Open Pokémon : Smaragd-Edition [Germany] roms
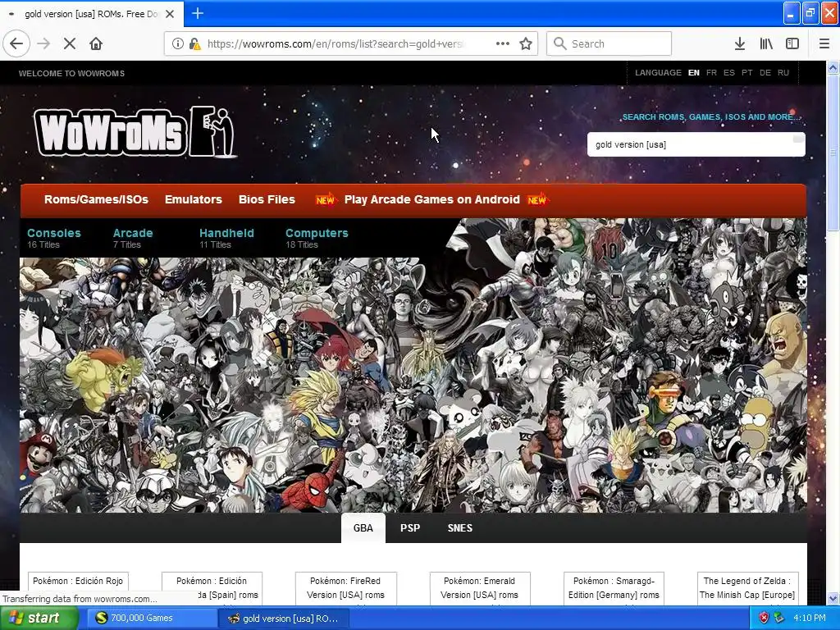This screenshot has width=840, height=630. [614, 588]
